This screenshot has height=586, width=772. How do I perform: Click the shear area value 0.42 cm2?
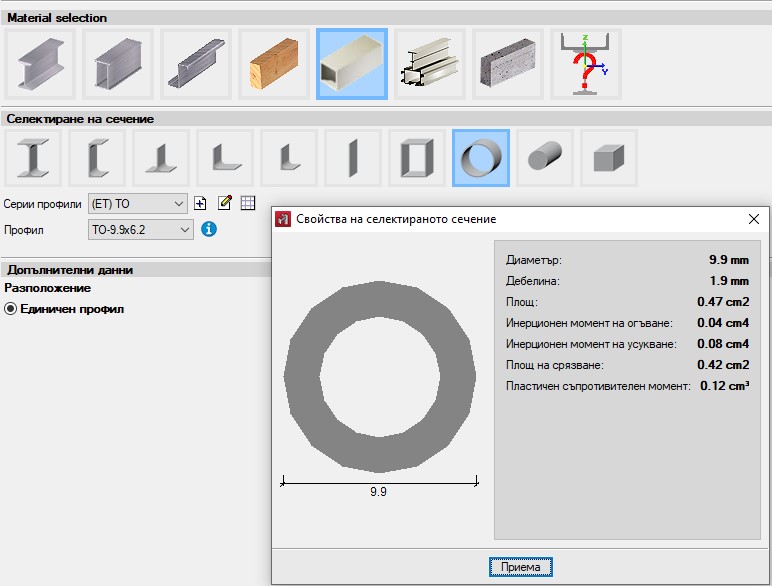723,365
